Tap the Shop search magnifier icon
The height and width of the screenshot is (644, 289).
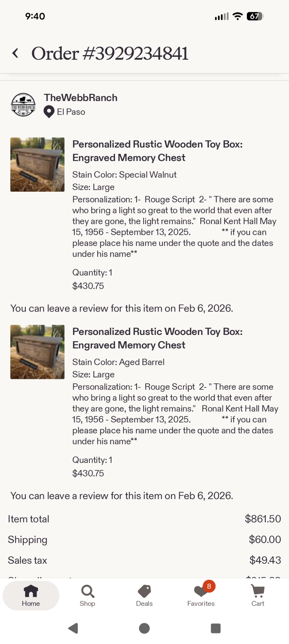click(87, 591)
